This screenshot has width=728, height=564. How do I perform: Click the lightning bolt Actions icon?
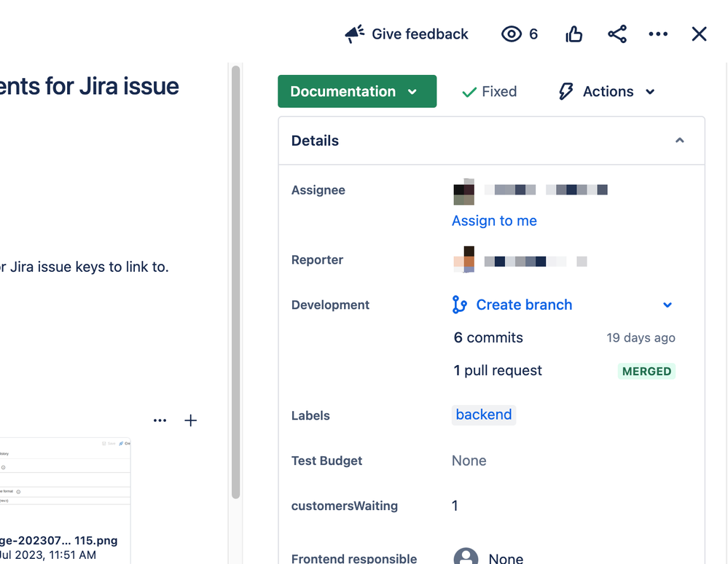[565, 91]
